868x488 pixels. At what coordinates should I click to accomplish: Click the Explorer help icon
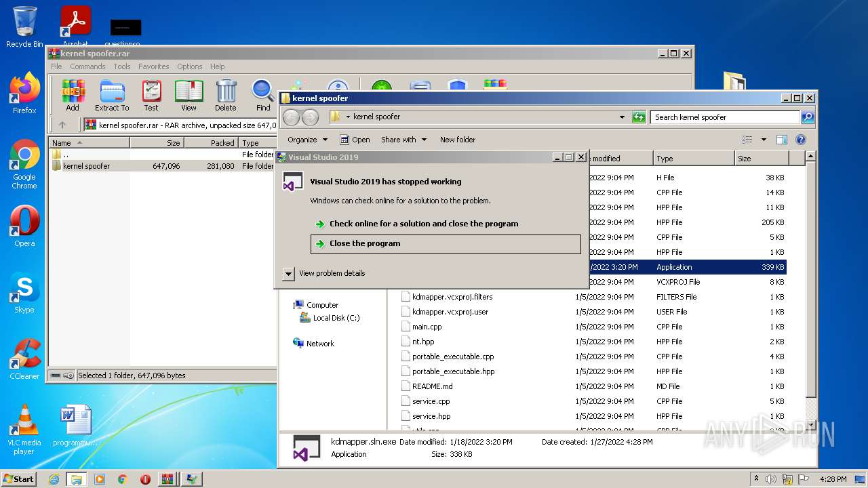pyautogui.click(x=800, y=140)
